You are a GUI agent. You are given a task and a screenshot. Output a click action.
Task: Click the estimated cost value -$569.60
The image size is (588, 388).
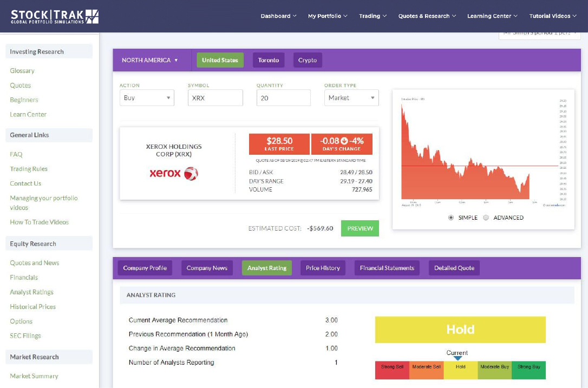[x=320, y=228]
